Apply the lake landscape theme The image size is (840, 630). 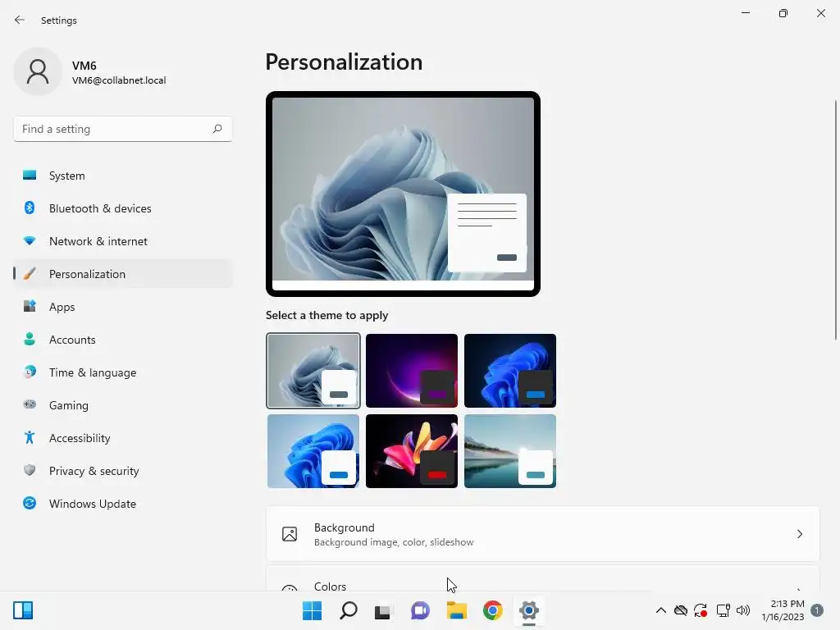[x=510, y=451]
